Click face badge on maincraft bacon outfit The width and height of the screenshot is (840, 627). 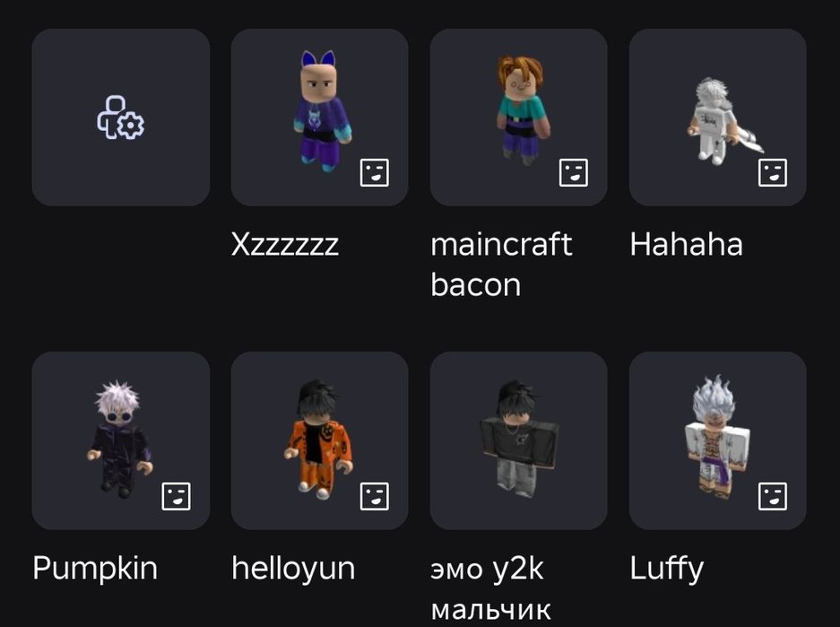[573, 172]
